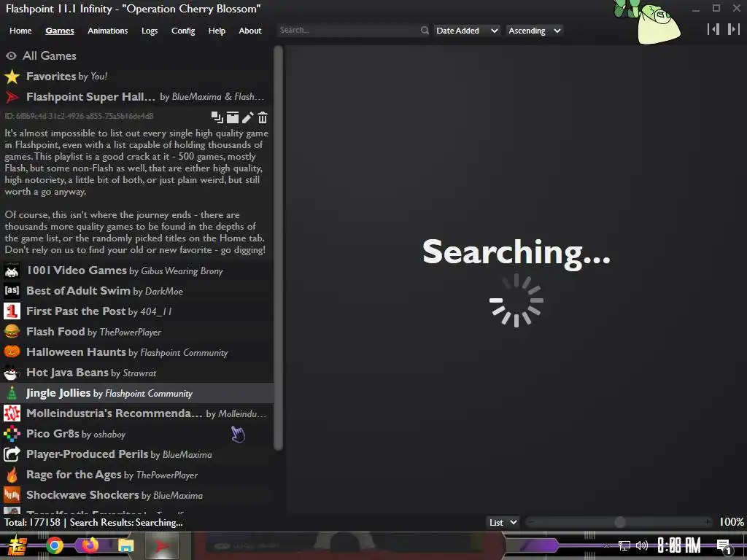Delete playlist with the trash icon
747x560 pixels.
pyautogui.click(x=263, y=117)
